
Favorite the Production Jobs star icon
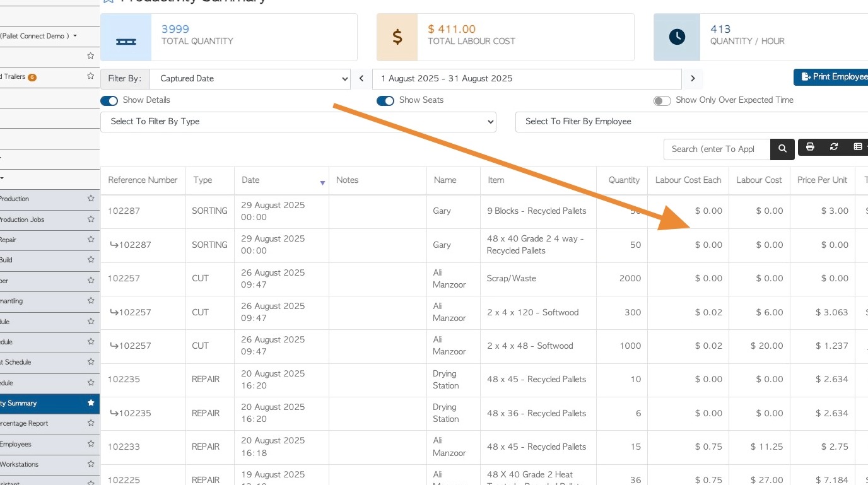click(x=91, y=219)
